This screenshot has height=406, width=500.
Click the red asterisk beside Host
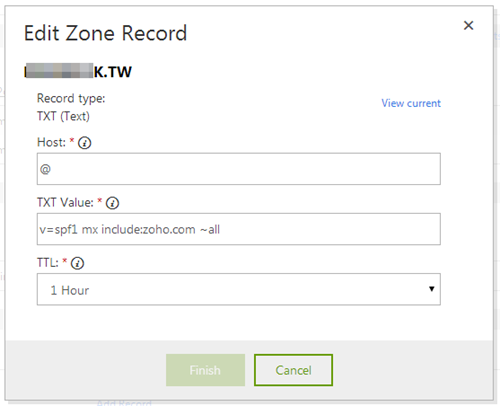tap(71, 140)
